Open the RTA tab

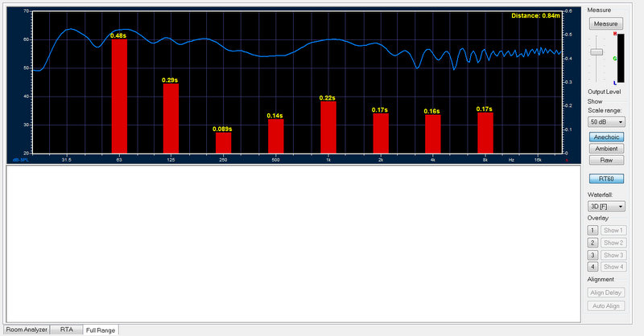coord(67,330)
